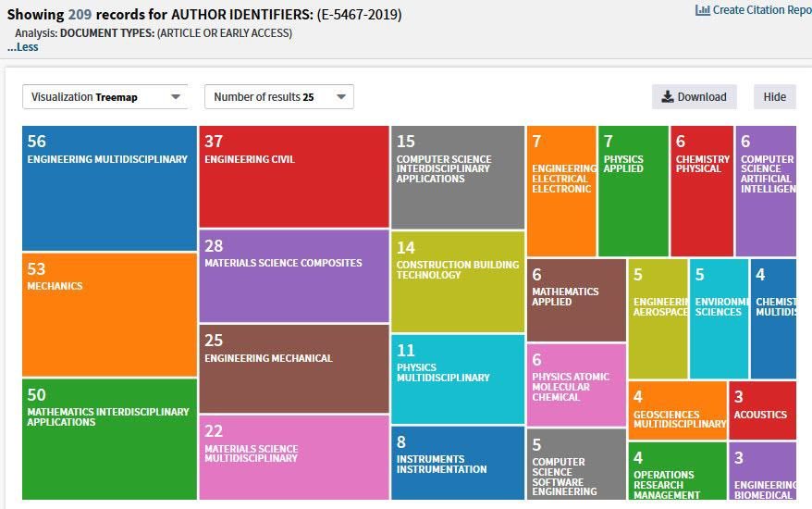Open the Create Citation Report link
The height and width of the screenshot is (509, 812).
[x=761, y=10]
